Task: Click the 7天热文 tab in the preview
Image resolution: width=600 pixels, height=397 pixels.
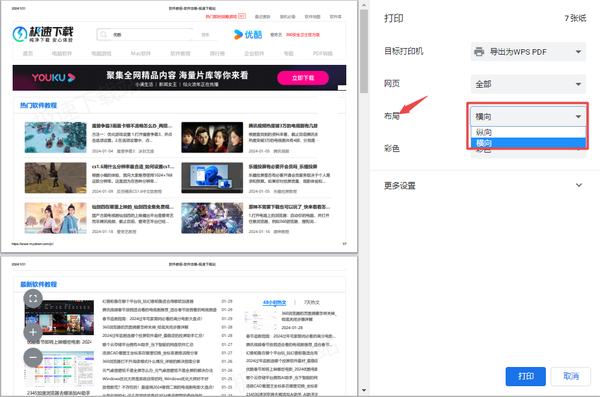Action: [311, 302]
